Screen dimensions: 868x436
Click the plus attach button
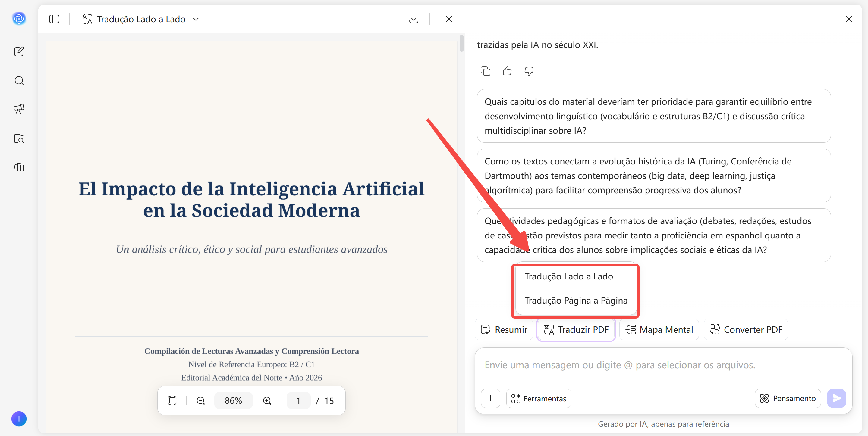tap(490, 399)
